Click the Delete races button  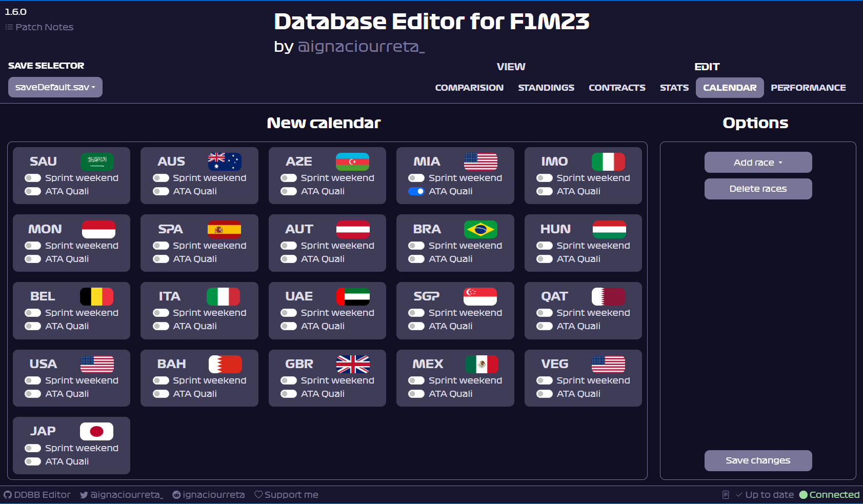(758, 189)
